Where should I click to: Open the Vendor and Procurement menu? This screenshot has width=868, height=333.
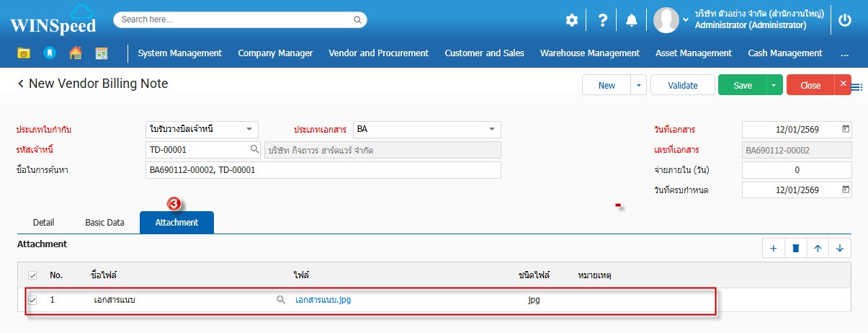point(378,53)
